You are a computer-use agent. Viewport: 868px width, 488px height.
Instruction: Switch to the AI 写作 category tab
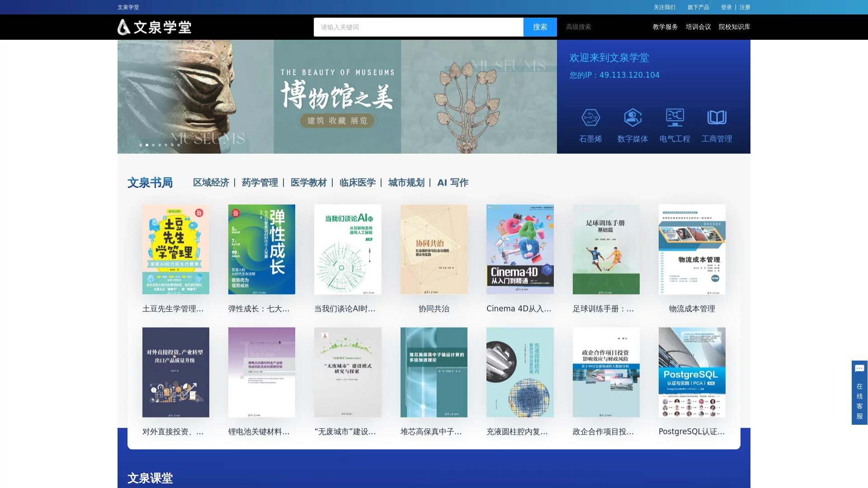point(453,183)
